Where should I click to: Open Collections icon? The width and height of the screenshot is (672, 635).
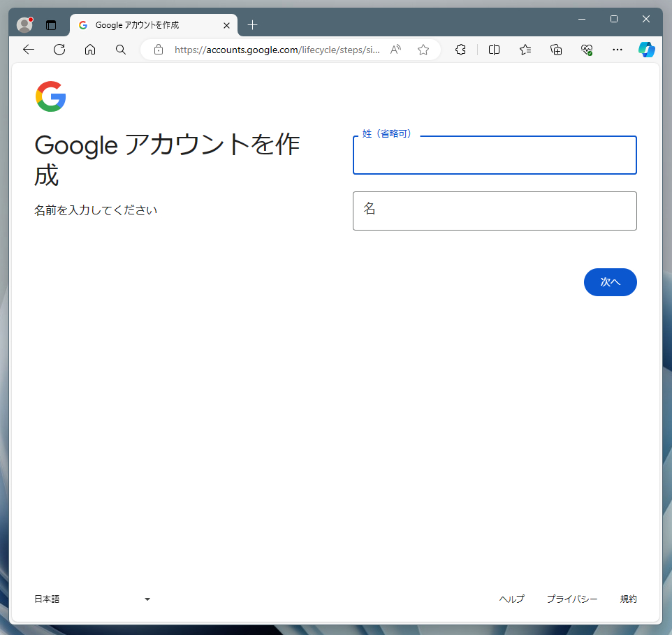556,50
